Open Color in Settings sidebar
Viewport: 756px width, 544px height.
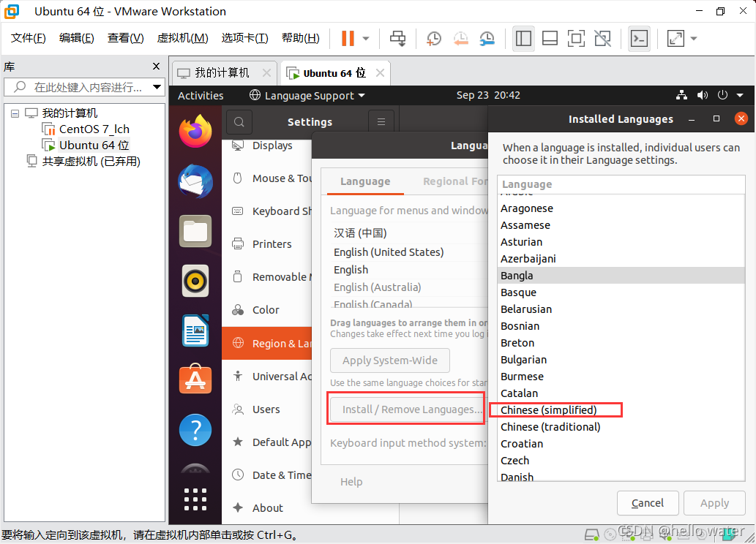[266, 310]
